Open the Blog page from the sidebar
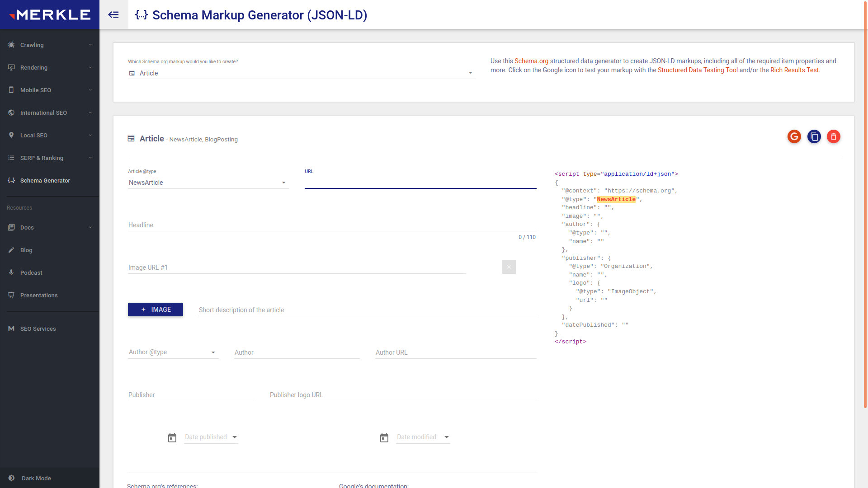 [x=26, y=250]
